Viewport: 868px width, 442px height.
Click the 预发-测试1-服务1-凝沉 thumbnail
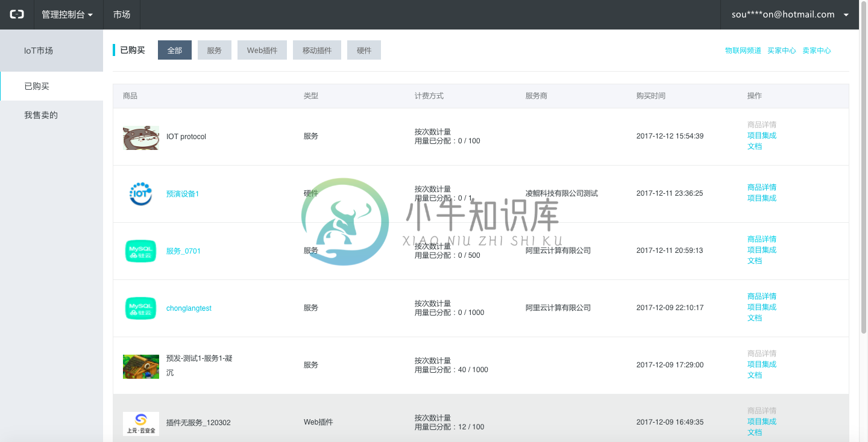point(141,367)
